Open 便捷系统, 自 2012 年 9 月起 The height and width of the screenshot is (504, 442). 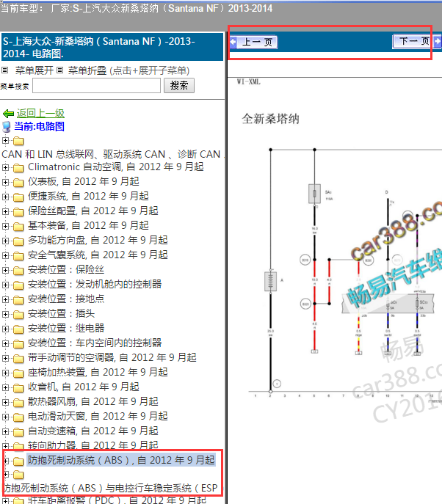coord(88,196)
